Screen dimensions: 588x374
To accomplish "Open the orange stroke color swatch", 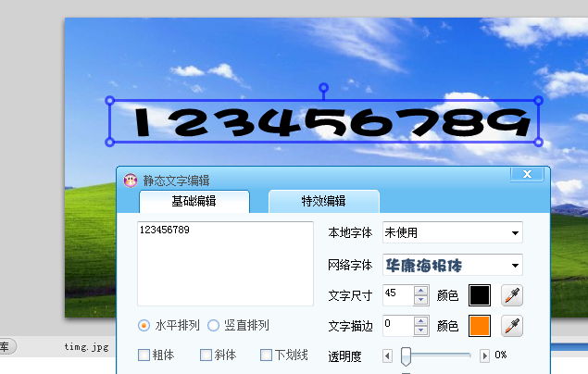I will pos(480,326).
